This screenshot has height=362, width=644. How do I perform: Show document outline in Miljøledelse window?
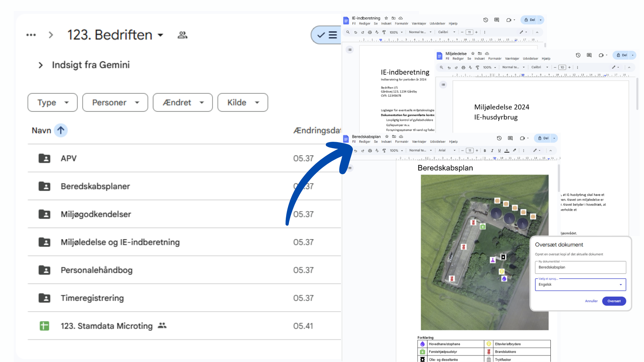point(443,85)
